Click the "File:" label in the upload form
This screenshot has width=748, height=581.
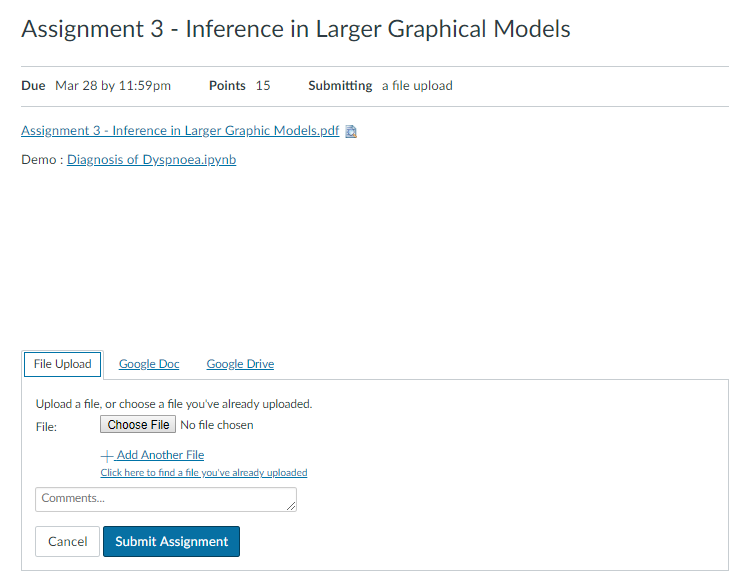point(47,426)
